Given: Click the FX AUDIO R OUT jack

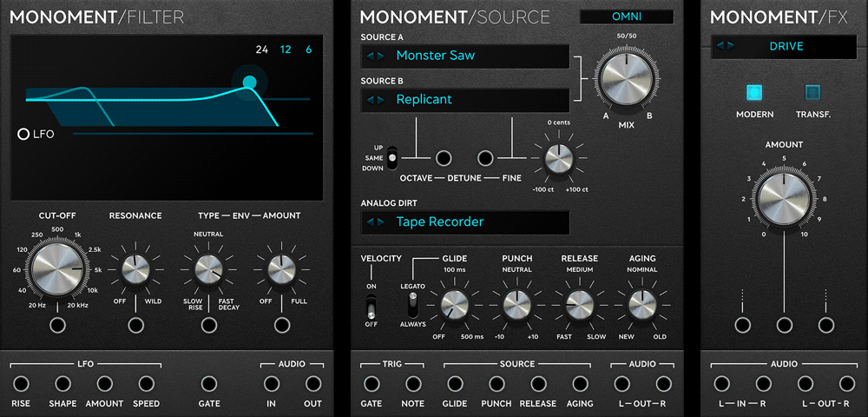Looking at the screenshot, I should click(x=846, y=384).
